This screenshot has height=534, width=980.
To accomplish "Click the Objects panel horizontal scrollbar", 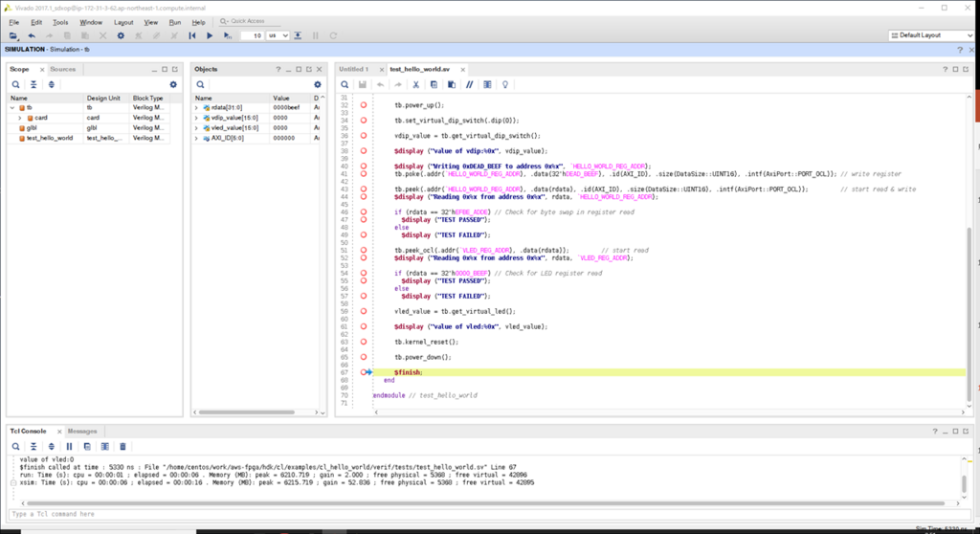I will pos(246,412).
